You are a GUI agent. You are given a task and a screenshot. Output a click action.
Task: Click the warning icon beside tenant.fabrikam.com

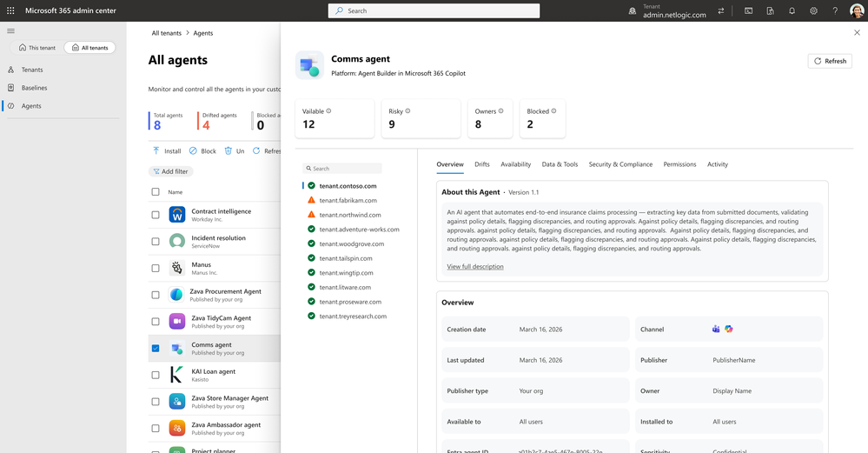pyautogui.click(x=311, y=200)
